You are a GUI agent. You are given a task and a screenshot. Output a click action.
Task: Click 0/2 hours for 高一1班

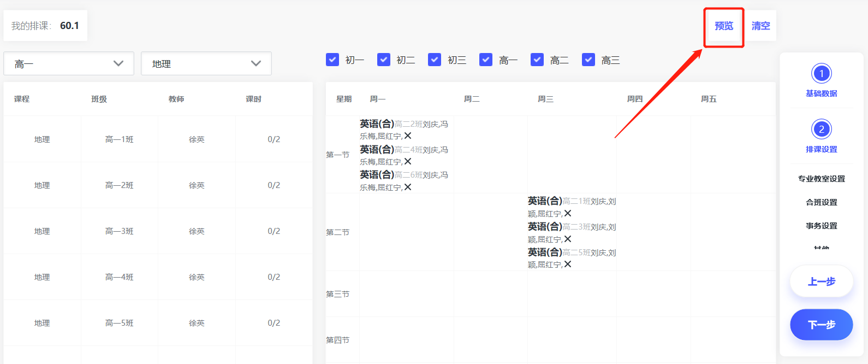tap(274, 139)
